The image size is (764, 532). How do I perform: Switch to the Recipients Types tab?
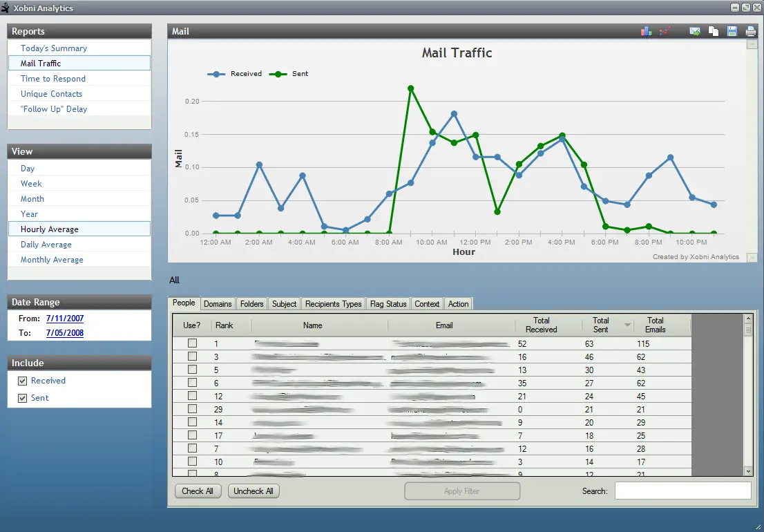tap(333, 304)
